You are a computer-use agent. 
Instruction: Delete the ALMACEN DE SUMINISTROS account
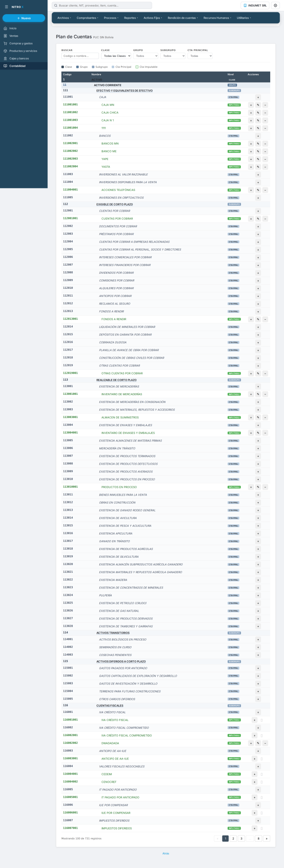265,417
